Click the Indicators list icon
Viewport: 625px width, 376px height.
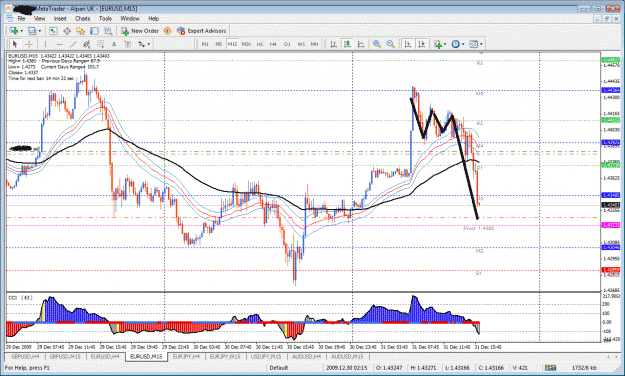pyautogui.click(x=438, y=44)
